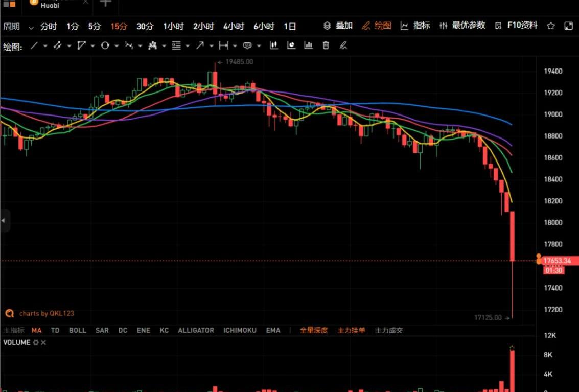Screen dimensions: 579x392
Task: Select the BOLL indicator tab
Action: point(78,331)
